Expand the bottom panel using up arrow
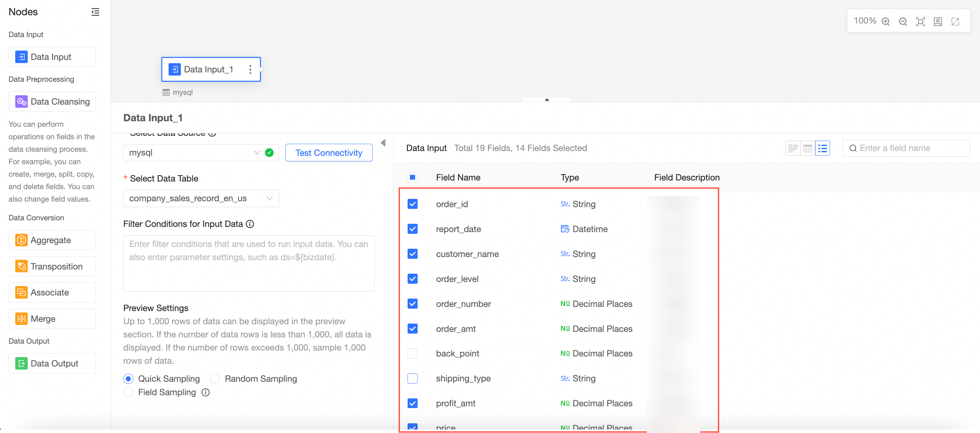 click(x=546, y=100)
